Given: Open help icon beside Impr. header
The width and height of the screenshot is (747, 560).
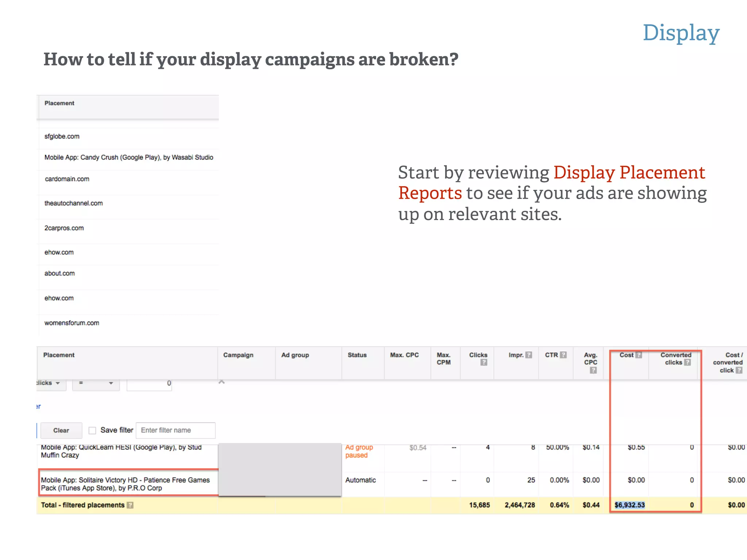Looking at the screenshot, I should 529,355.
